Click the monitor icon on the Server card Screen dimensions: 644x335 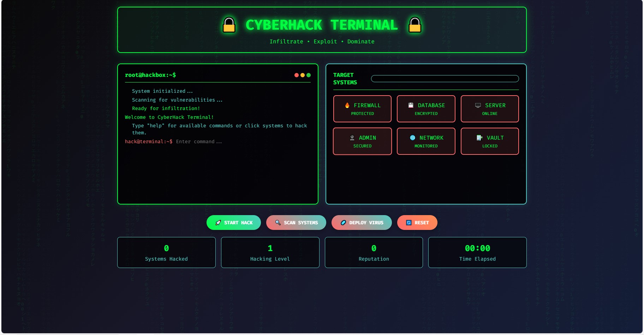tap(478, 105)
